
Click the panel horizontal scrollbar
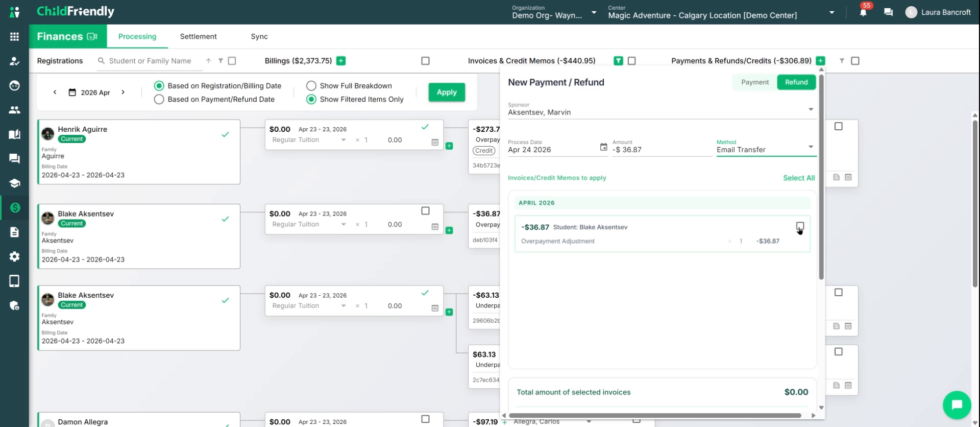655,415
